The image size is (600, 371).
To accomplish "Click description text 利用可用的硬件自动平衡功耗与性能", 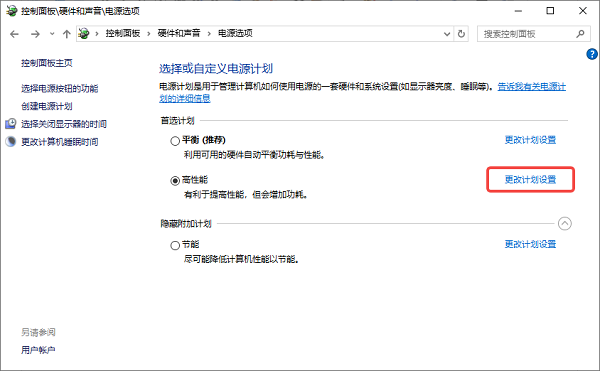I will click(x=254, y=155).
